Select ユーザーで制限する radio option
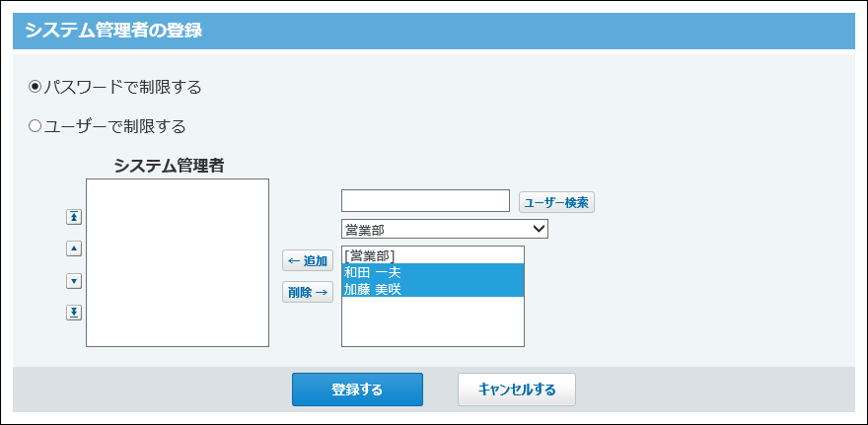Image resolution: width=868 pixels, height=425 pixels. tap(35, 127)
